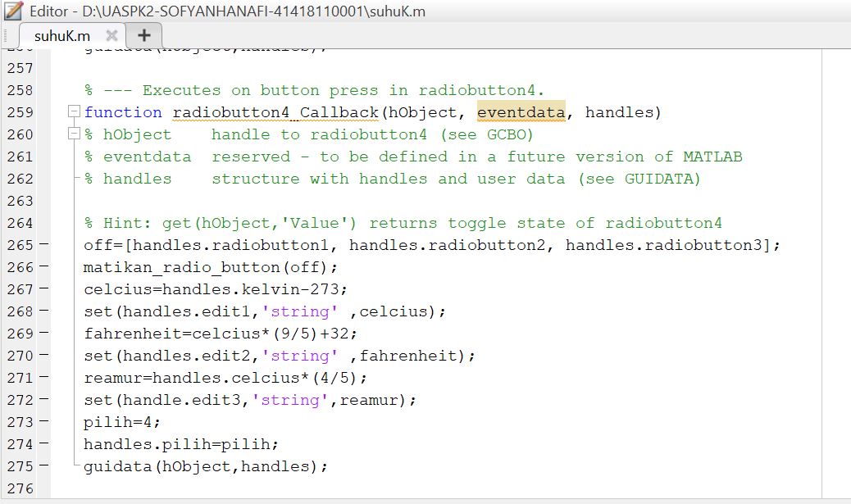
Task: Select the suhuK.m editor tab
Action: tap(61, 36)
